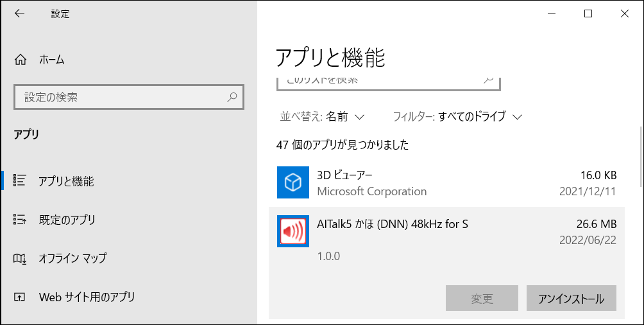Click the AITalk5 red speaker app icon
Screen dimensions: 644x325
(293, 231)
